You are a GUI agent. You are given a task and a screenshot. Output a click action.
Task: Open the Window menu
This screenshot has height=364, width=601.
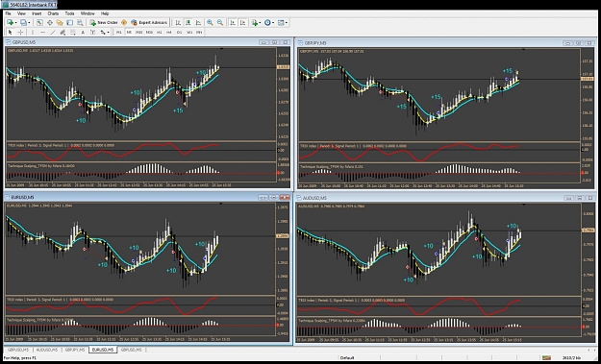(88, 13)
